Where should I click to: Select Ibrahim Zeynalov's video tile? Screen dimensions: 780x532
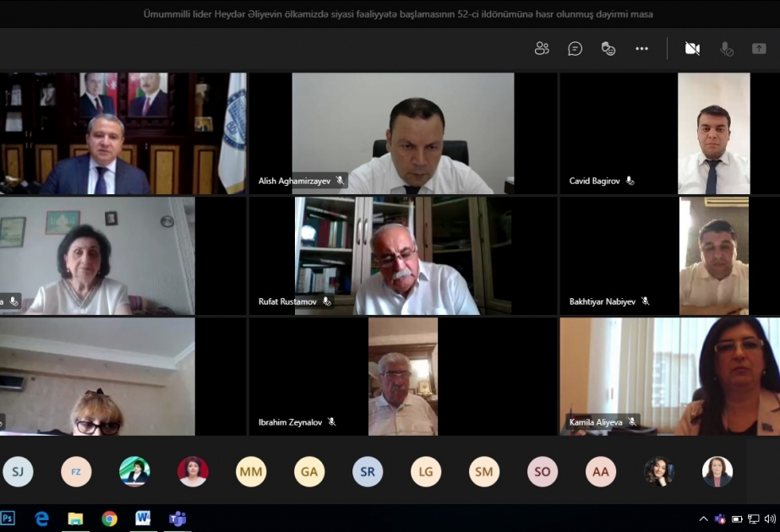403,377
